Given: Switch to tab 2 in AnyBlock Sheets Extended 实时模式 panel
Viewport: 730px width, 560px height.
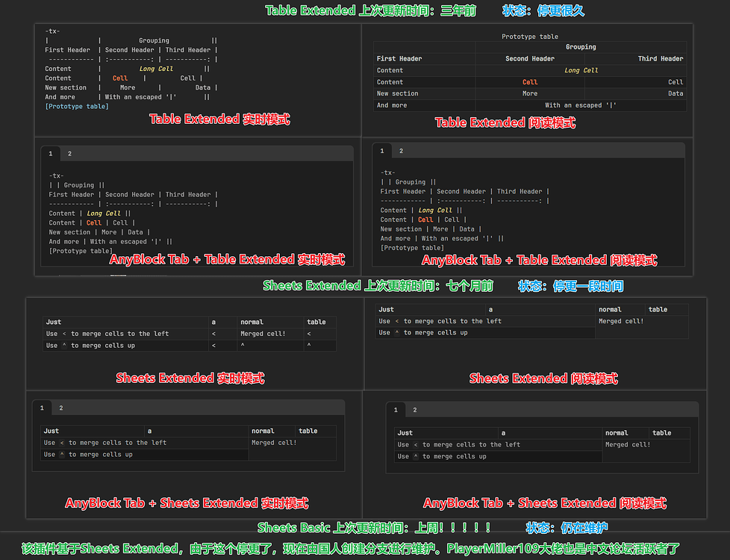Looking at the screenshot, I should [x=61, y=408].
